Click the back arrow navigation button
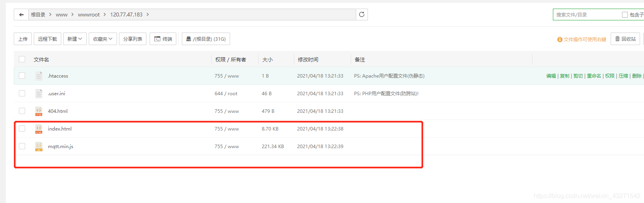 click(x=21, y=14)
